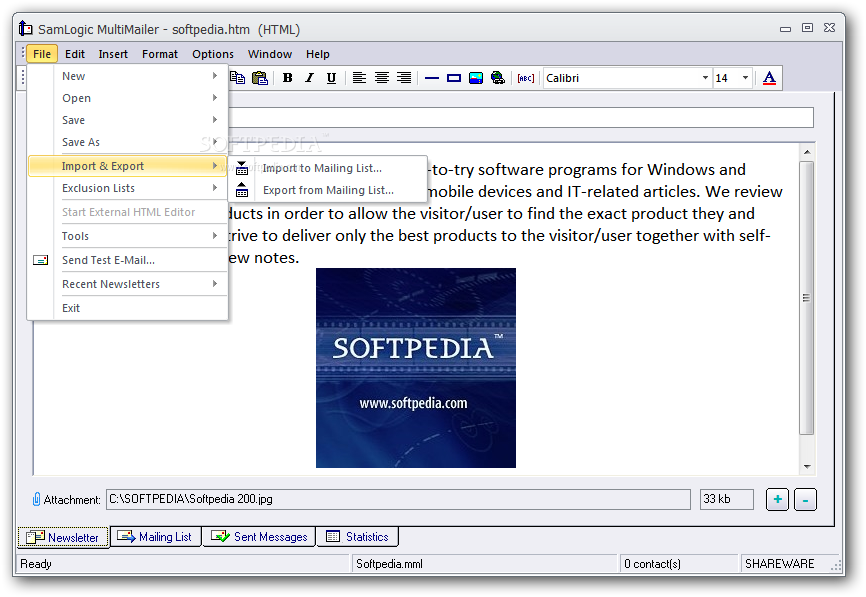Expand the Save submenu
This screenshot has height=597, width=866.
(128, 120)
